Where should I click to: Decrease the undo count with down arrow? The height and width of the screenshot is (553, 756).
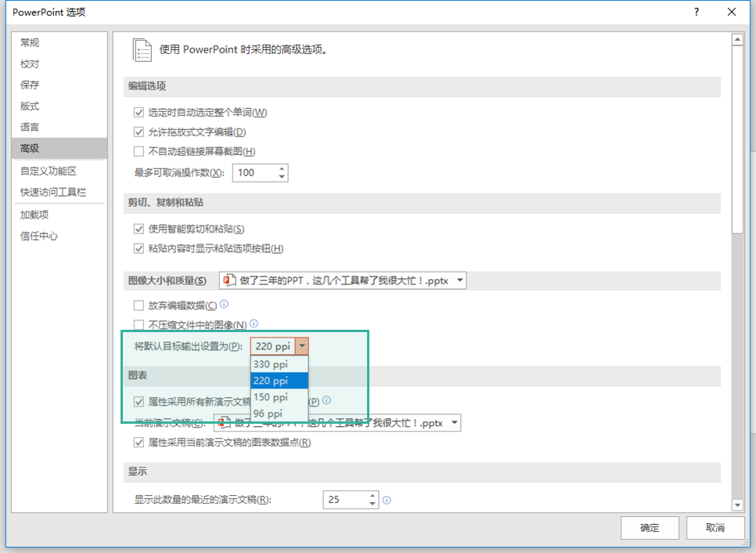[282, 177]
